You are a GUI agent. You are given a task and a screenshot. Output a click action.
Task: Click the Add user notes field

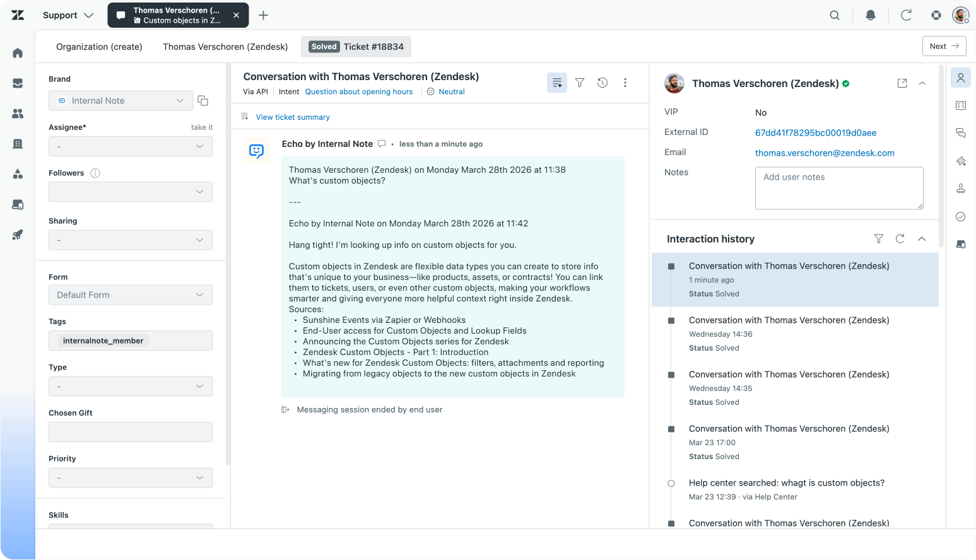(x=839, y=188)
